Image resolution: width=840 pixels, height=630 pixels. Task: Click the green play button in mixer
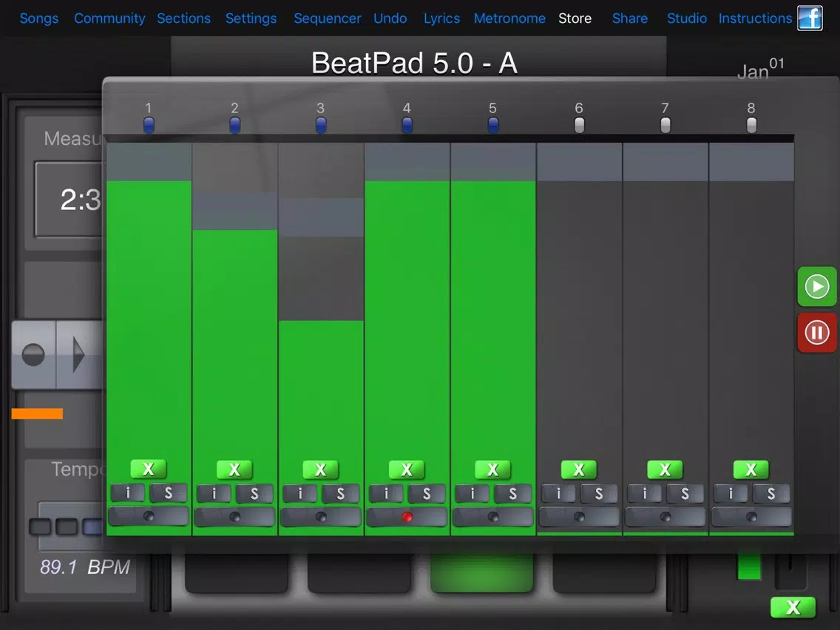[816, 287]
